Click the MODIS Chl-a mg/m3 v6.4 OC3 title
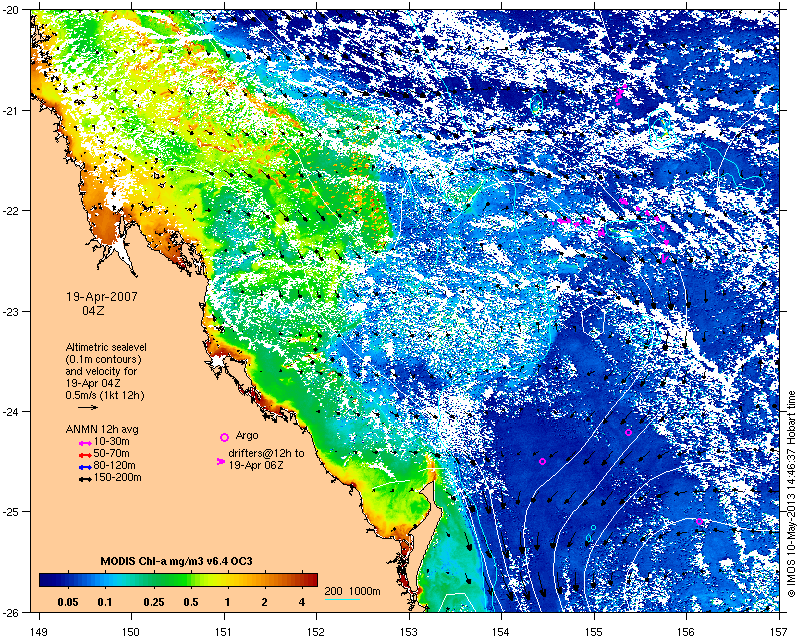 tap(177, 561)
